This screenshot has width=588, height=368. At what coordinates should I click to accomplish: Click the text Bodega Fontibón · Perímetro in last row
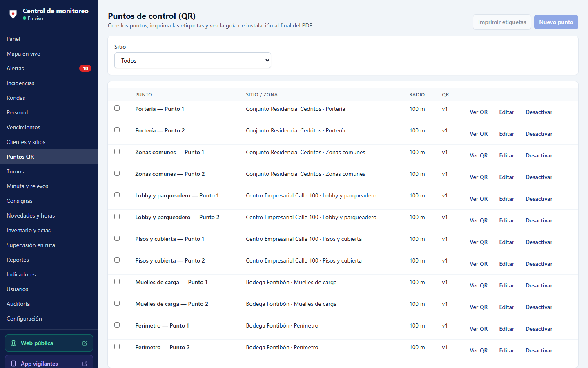[x=282, y=347]
